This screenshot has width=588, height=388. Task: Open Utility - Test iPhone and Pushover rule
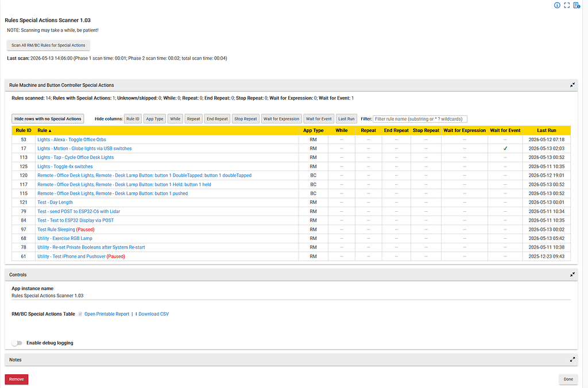72,257
